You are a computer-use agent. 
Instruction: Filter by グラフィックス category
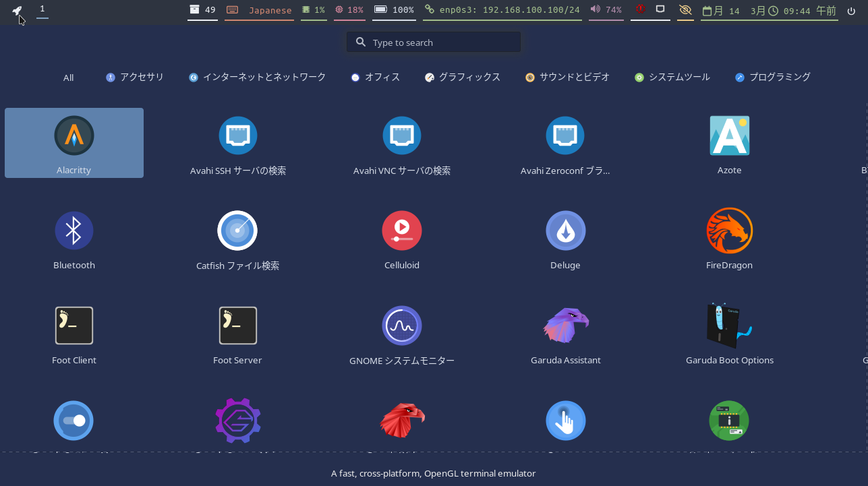click(463, 78)
